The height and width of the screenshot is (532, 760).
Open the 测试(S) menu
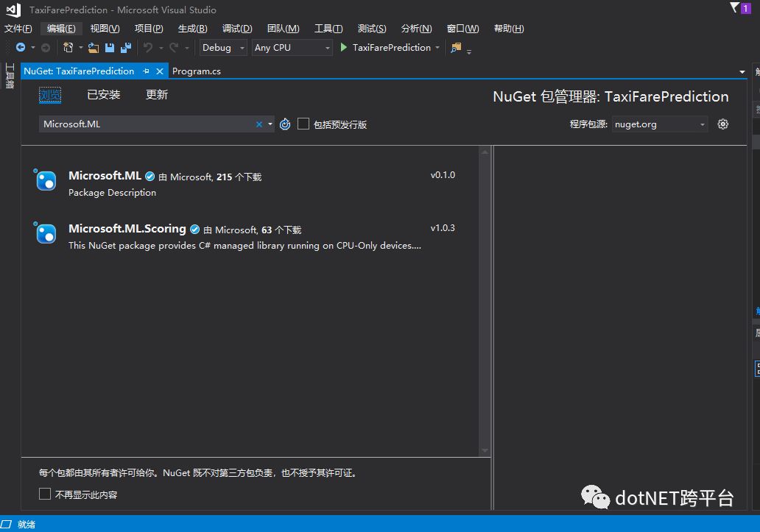[x=372, y=29]
